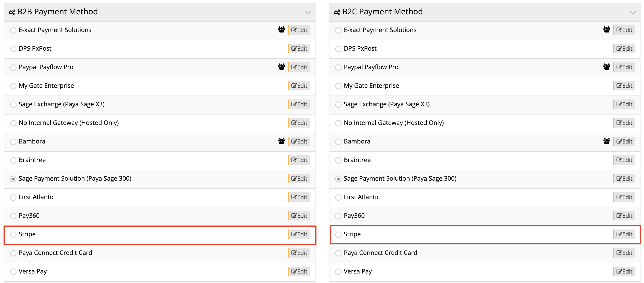Edit B2B E-xact Payment Solutions settings
The image size is (644, 283).
(299, 30)
